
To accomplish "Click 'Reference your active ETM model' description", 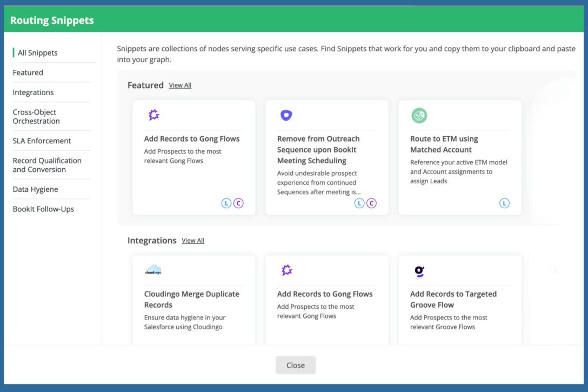I will pos(459,172).
